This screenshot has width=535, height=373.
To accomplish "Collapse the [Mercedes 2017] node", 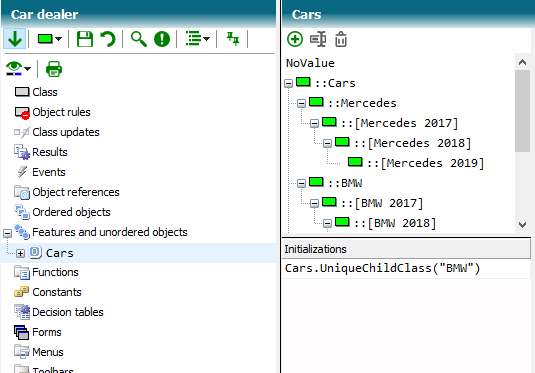I will (314, 124).
